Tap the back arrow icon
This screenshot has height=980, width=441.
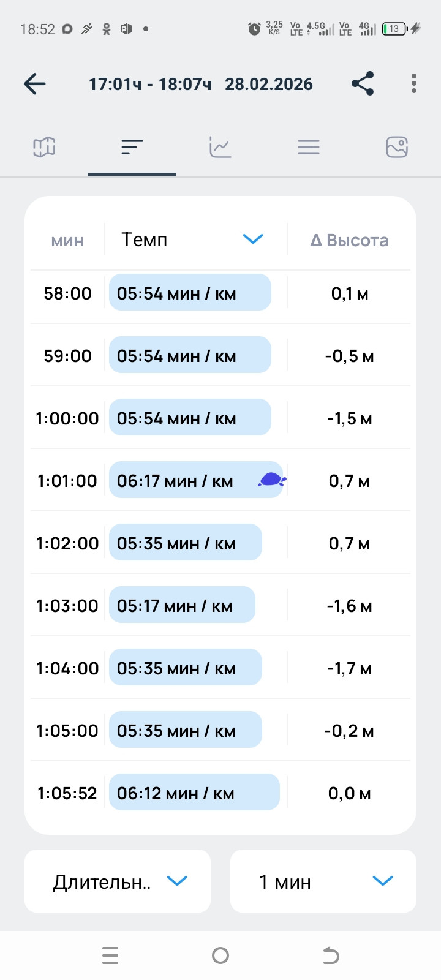tap(35, 84)
